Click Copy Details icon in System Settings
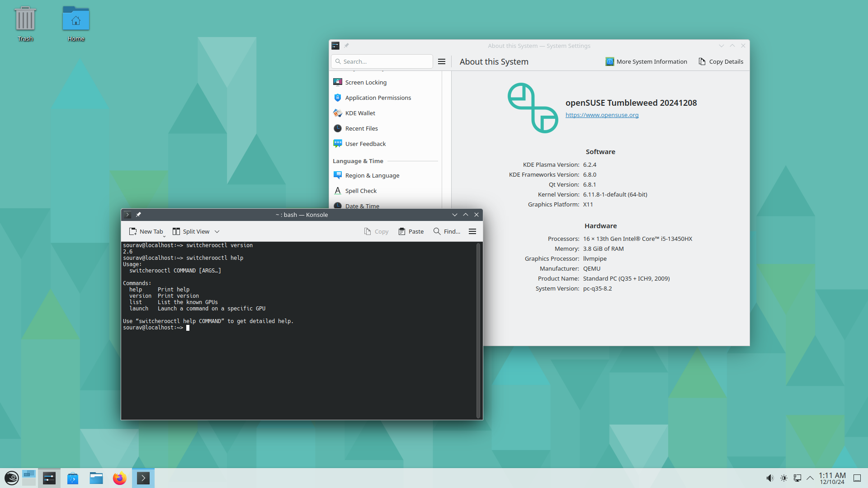The width and height of the screenshot is (868, 488). [x=703, y=61]
